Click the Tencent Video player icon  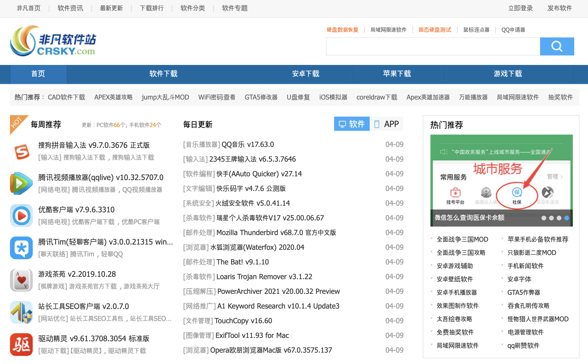point(21,183)
